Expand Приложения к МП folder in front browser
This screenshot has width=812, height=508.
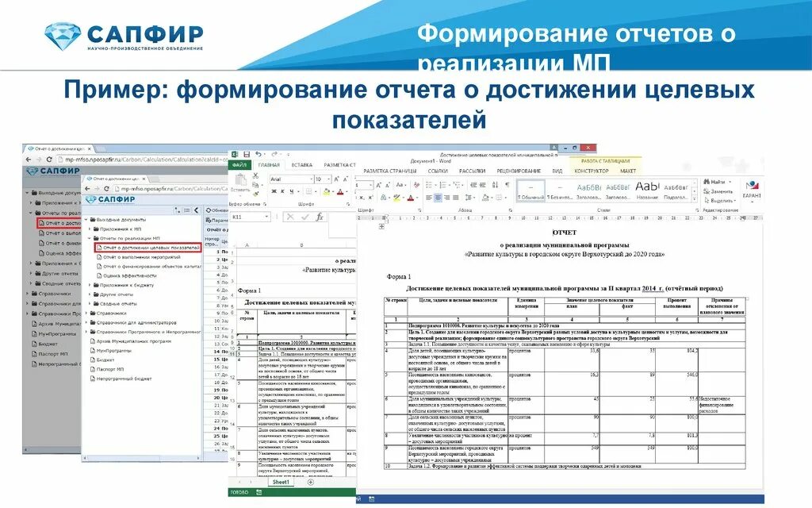tap(90, 229)
